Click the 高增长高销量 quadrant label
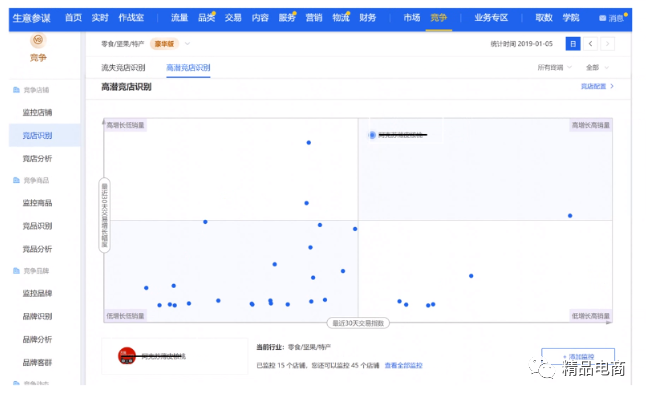Image resolution: width=646 pixels, height=397 pixels. point(590,125)
